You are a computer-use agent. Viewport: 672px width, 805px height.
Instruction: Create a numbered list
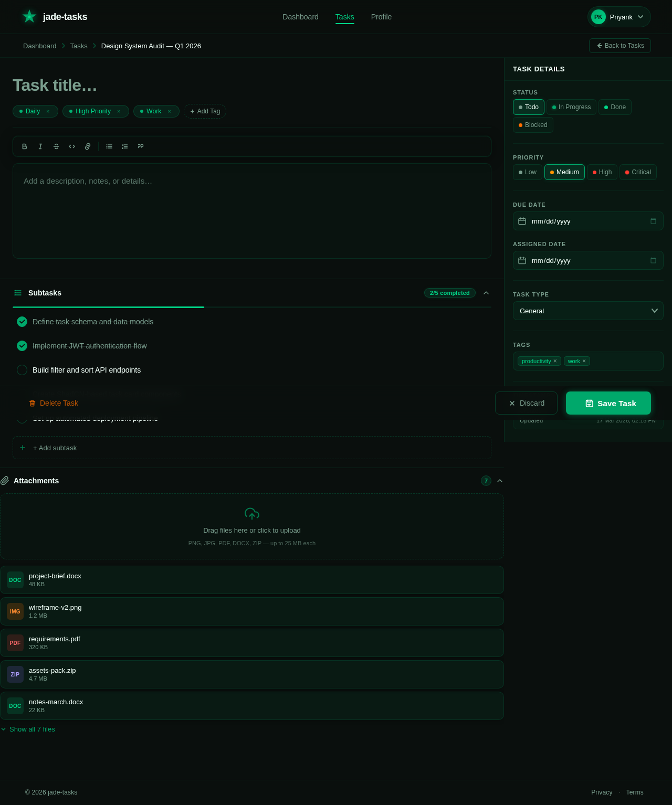(124, 146)
